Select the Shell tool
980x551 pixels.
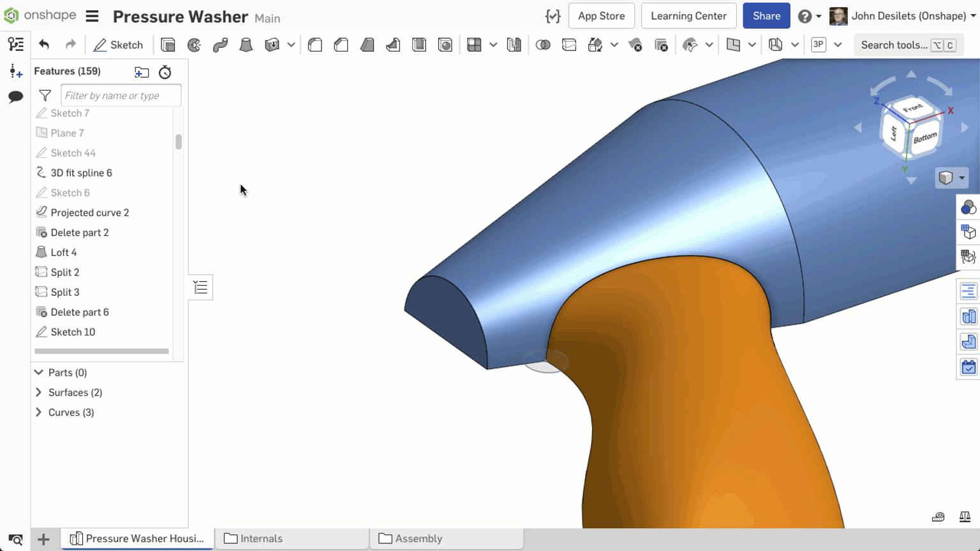420,45
